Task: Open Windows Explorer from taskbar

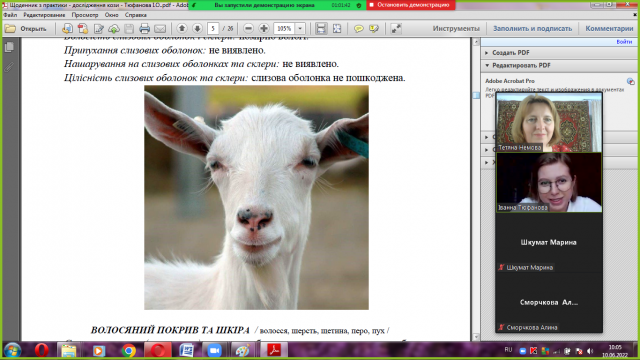Action: (69, 351)
